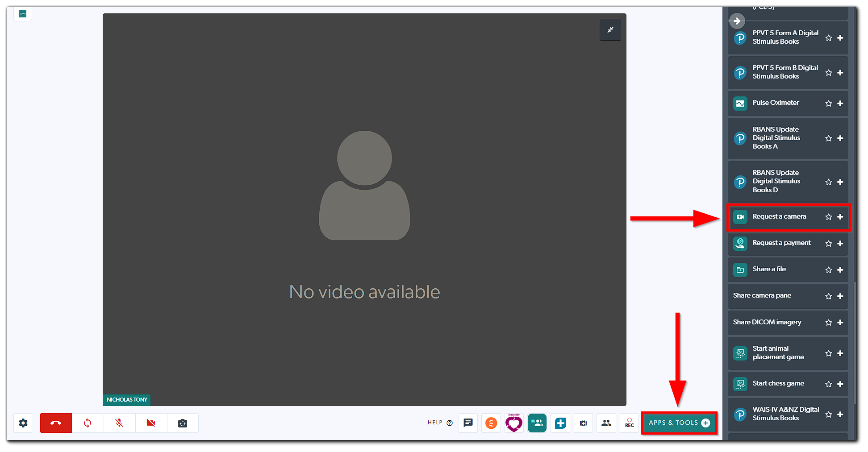Click the APPS & TOOLS button
Viewport: 868px width, 452px height.
pyautogui.click(x=680, y=423)
